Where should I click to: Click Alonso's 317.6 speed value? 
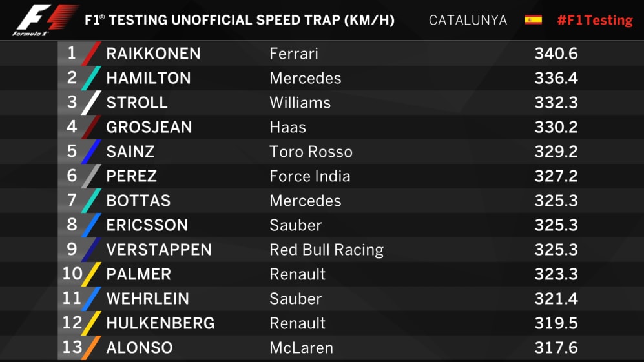click(x=556, y=348)
